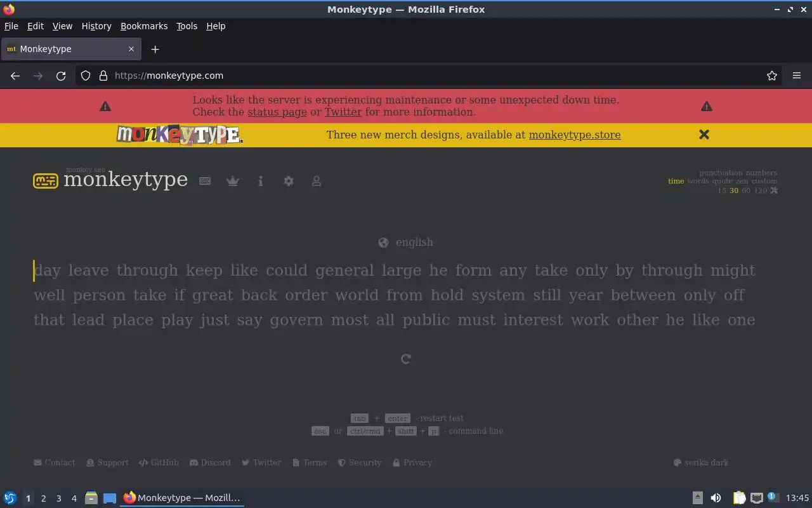Select custom test mode
Viewport: 812px width, 508px height.
(x=764, y=181)
